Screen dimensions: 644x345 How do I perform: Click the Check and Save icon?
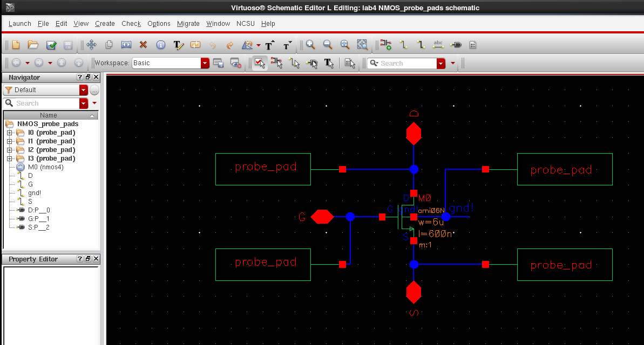51,45
